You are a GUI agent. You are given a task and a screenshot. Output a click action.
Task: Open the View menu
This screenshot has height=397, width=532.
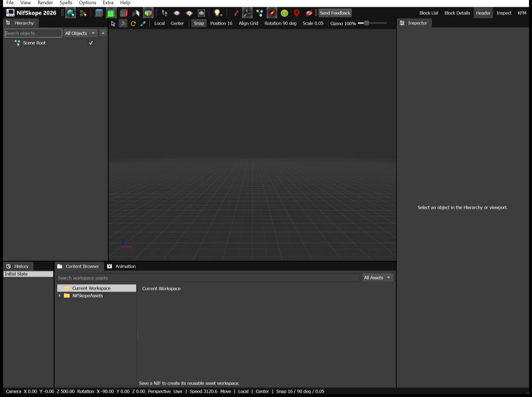point(26,3)
